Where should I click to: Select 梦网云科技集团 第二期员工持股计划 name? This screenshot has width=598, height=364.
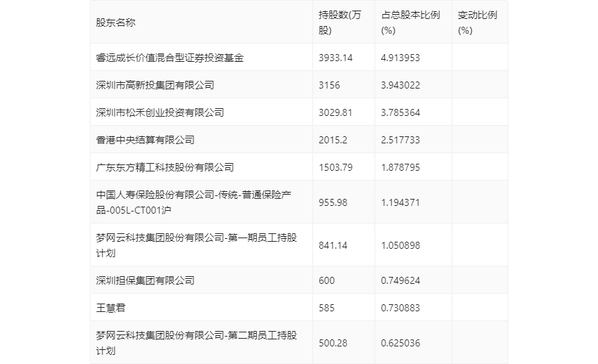196,343
